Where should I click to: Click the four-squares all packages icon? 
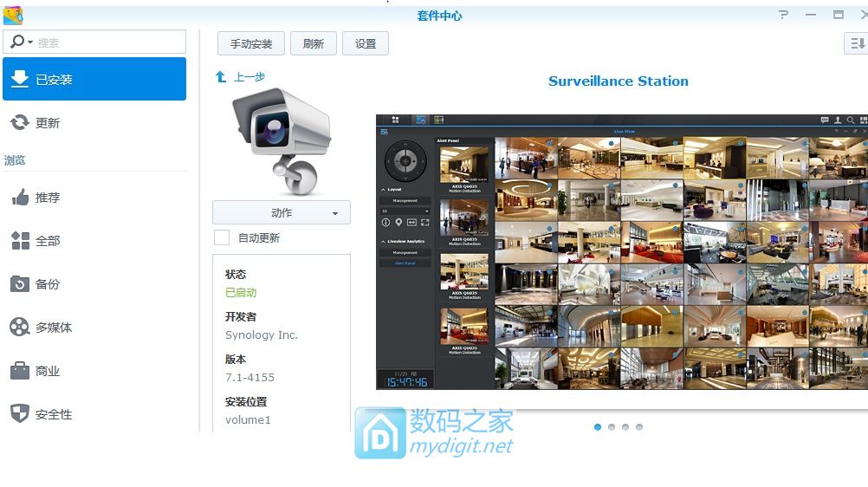(x=20, y=240)
